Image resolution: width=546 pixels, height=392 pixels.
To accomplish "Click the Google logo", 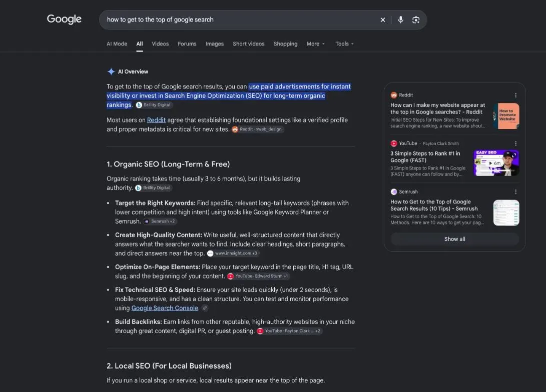I will [64, 19].
